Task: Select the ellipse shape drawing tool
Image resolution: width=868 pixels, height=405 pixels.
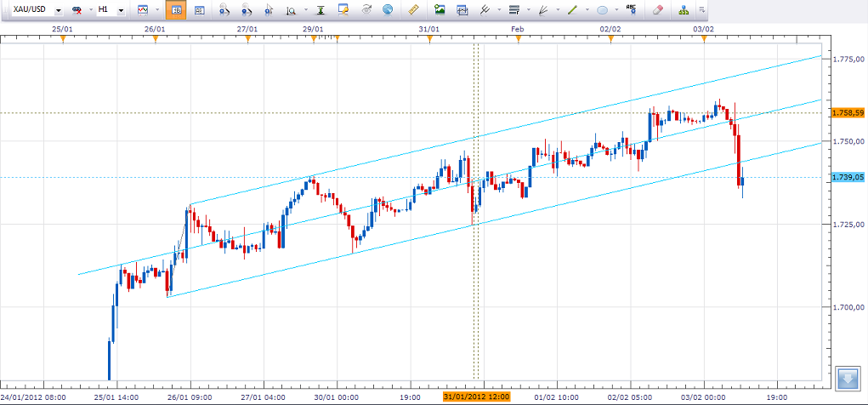Action: [x=602, y=10]
